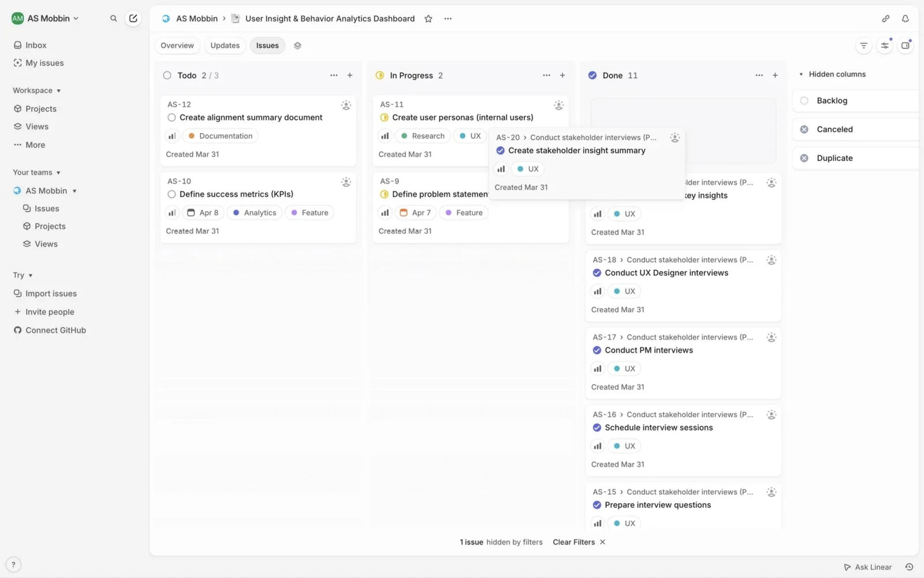Click the layers view icon beside Issues
The image size is (924, 578).
tap(297, 46)
